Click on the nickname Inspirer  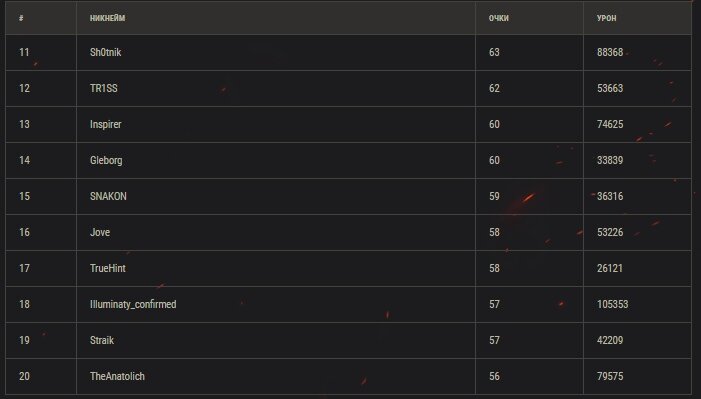(106, 124)
